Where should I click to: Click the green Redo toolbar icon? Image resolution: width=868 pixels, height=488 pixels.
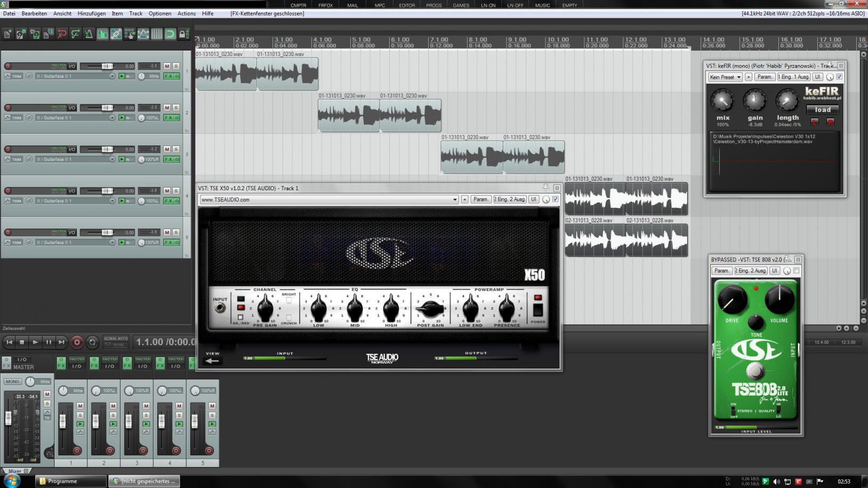75,34
